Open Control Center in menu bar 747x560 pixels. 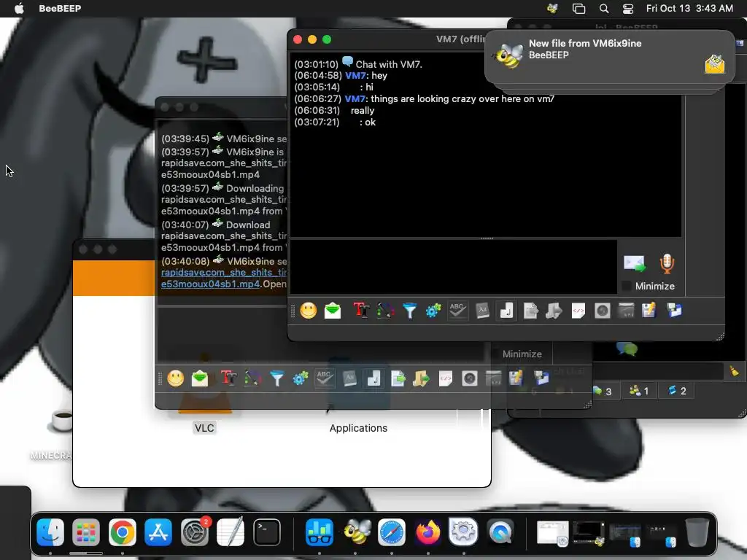click(628, 8)
